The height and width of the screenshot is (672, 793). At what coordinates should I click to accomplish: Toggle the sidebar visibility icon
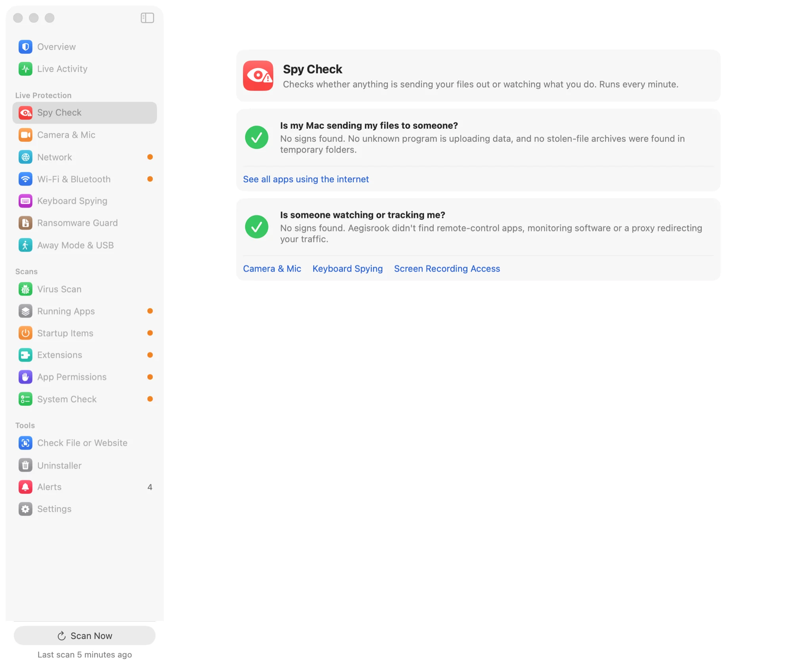click(x=147, y=18)
